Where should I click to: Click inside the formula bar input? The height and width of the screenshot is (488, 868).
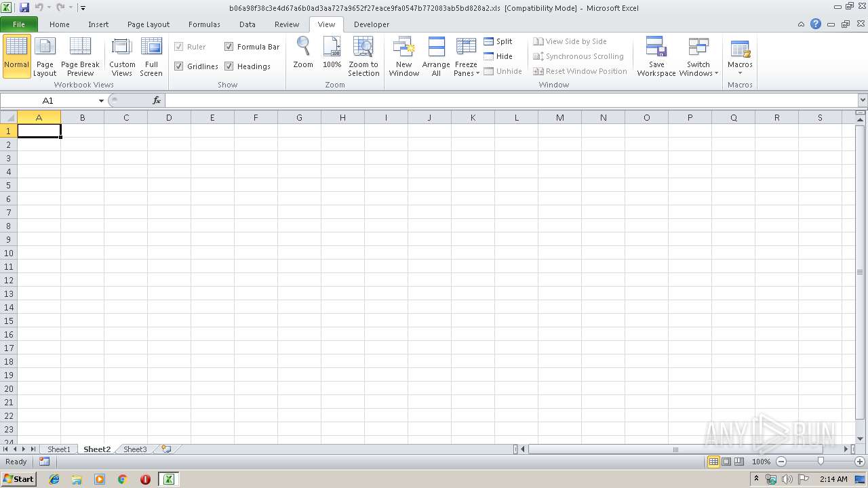tap(511, 100)
